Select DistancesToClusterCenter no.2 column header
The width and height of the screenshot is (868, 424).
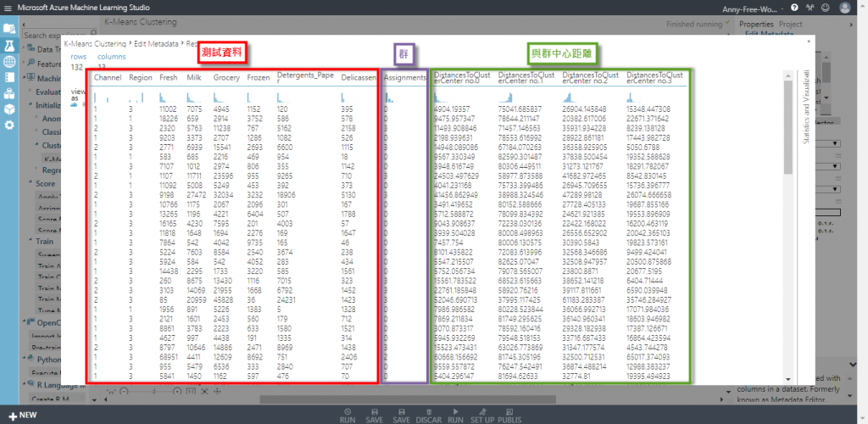tap(591, 77)
